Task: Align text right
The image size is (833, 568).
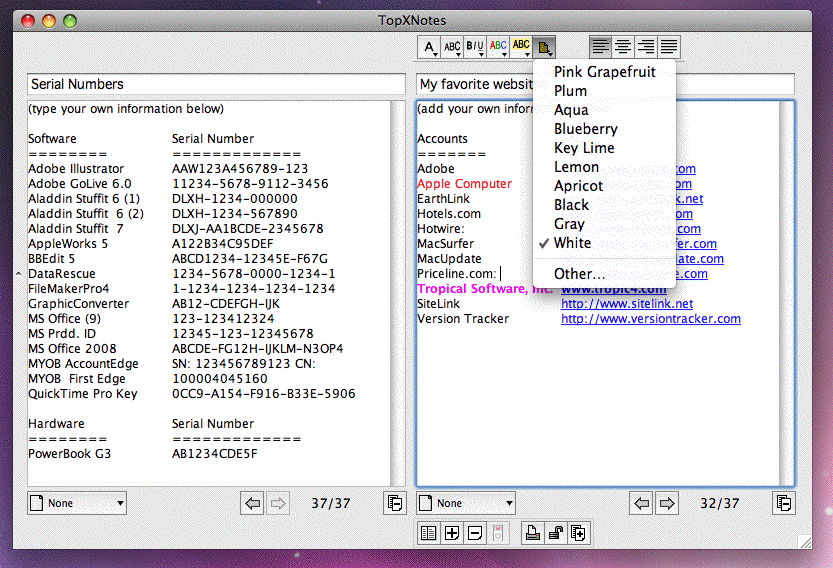Action: (x=646, y=47)
